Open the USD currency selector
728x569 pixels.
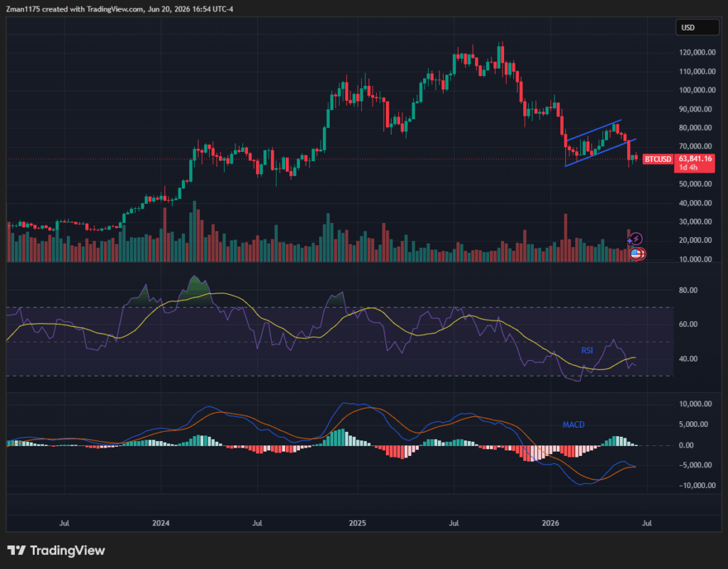697,28
